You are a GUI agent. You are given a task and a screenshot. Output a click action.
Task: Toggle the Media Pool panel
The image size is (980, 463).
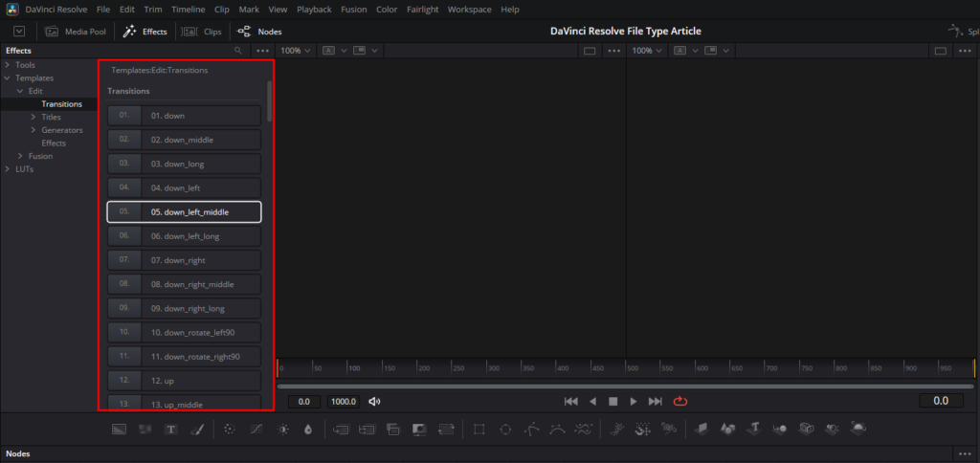coord(76,32)
